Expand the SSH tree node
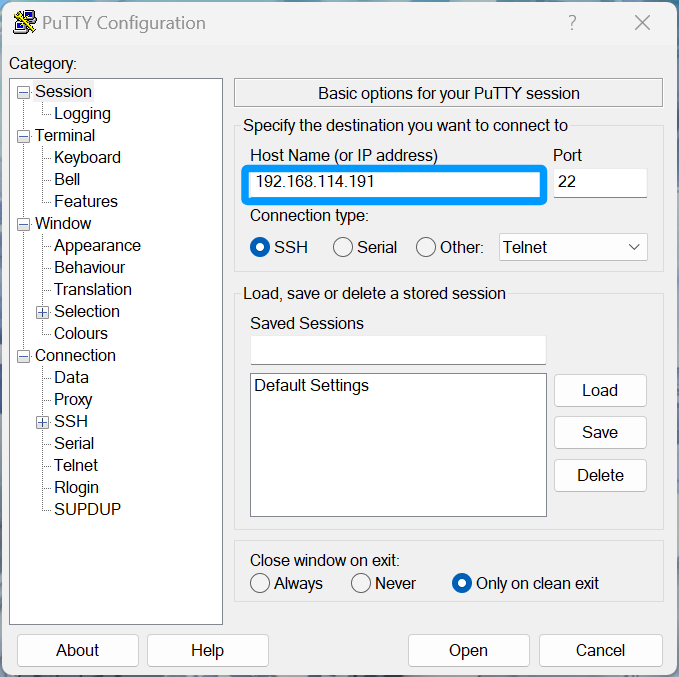 (43, 422)
